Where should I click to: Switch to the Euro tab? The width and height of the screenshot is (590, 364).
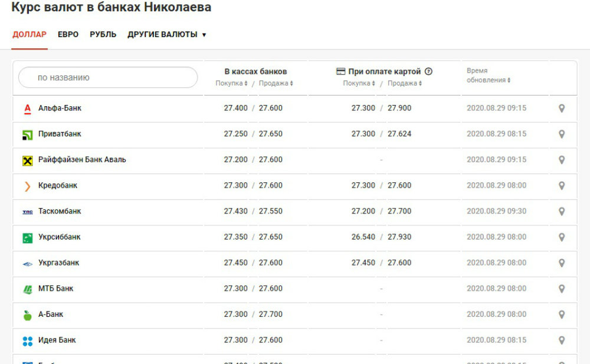click(x=68, y=35)
